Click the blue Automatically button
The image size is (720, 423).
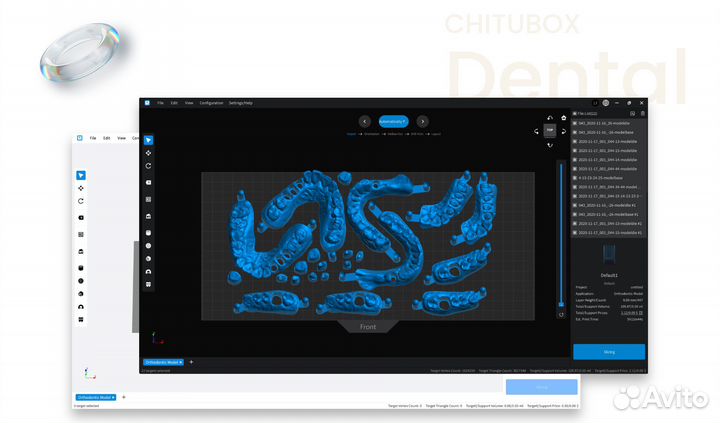(394, 122)
